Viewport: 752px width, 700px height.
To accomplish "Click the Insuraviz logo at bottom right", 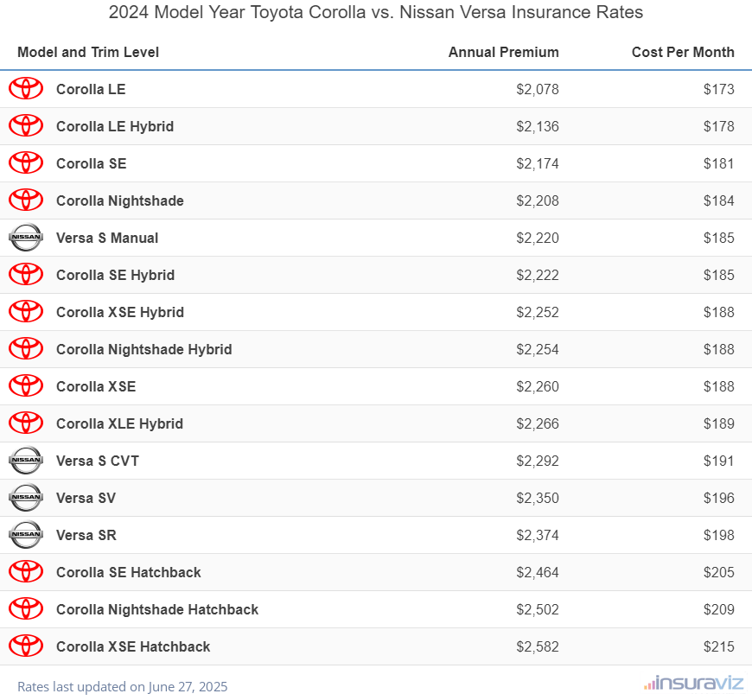I will [x=693, y=683].
